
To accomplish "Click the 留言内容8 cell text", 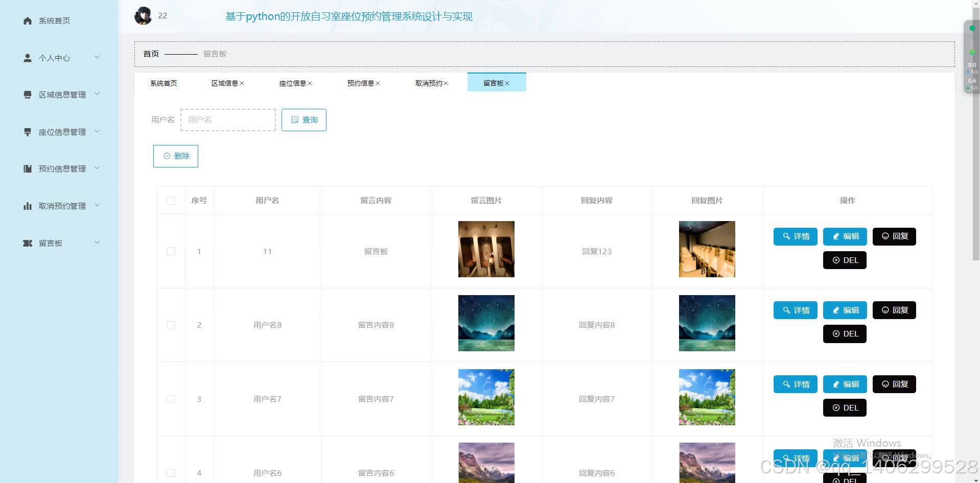I will click(x=376, y=325).
